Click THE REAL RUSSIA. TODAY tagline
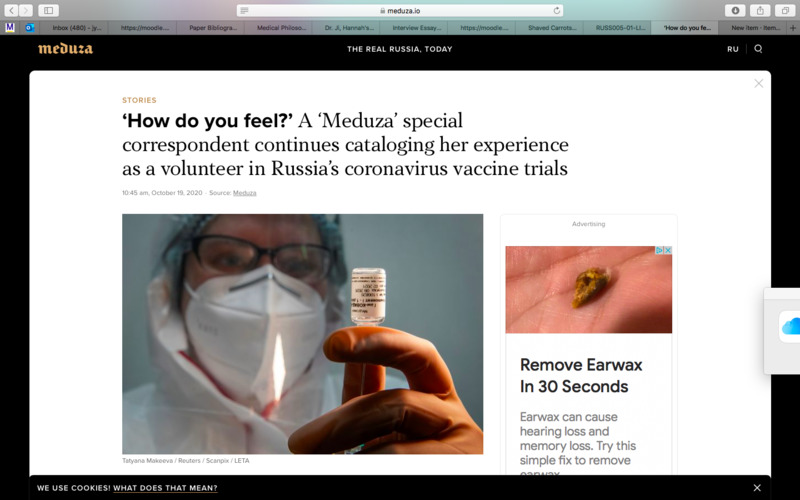This screenshot has width=800, height=500. click(x=399, y=49)
